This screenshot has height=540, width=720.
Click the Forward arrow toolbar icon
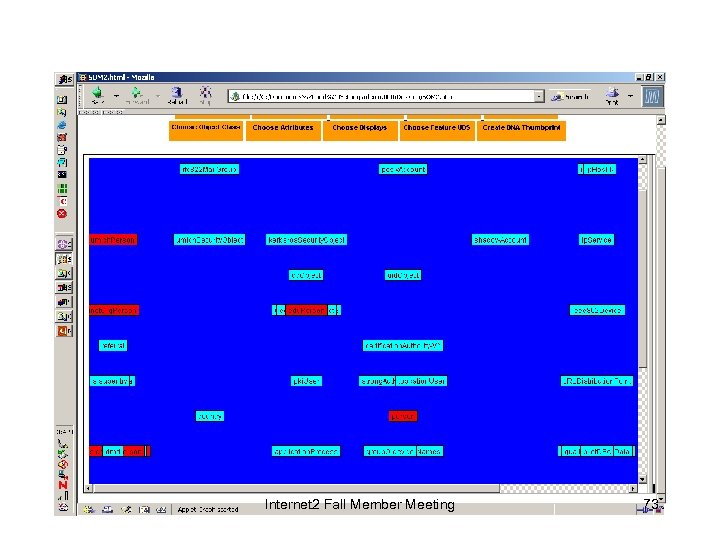coord(137,94)
